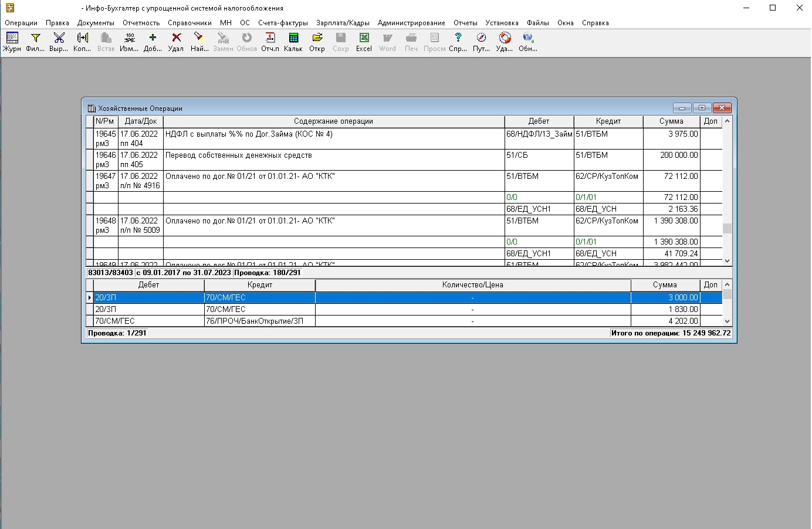The width and height of the screenshot is (812, 529).
Task: Click 68/НДФЛ/13_Займ debit cell
Action: (539, 139)
